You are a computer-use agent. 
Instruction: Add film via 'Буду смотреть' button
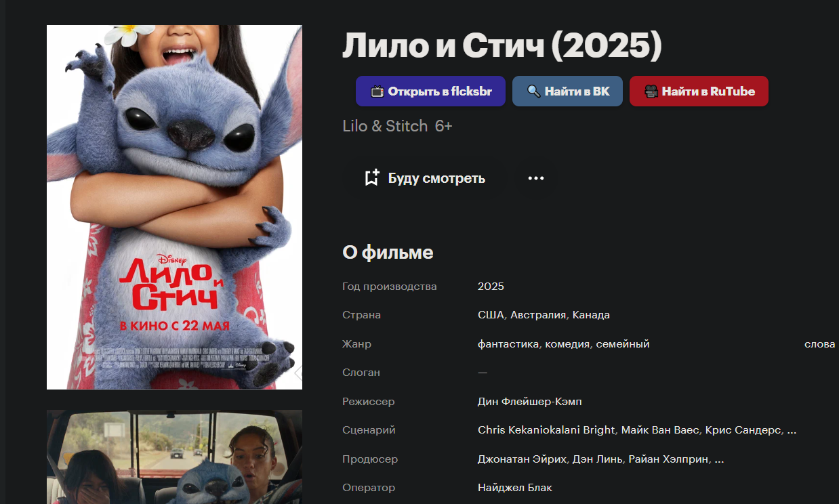click(x=425, y=178)
